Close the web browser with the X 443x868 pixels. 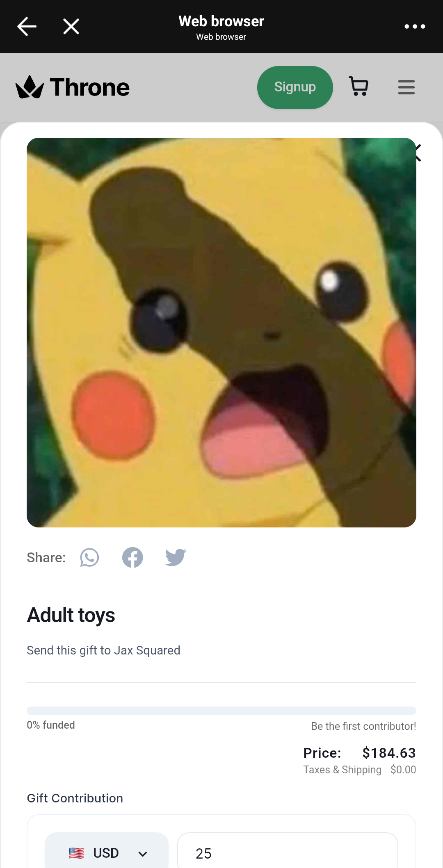pyautogui.click(x=71, y=27)
